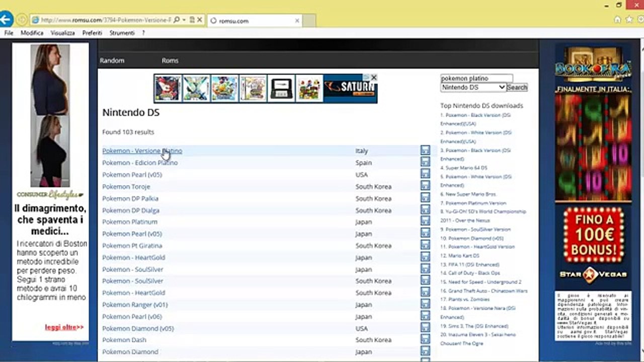Open the Pokemon Ranger (v01) result link
Viewport: 644px width, 362px height.
tap(135, 305)
